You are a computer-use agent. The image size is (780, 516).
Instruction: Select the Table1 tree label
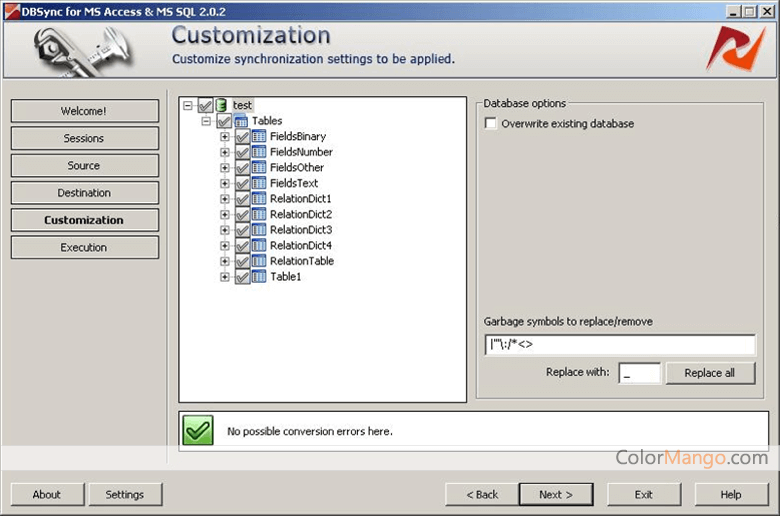[x=286, y=277]
